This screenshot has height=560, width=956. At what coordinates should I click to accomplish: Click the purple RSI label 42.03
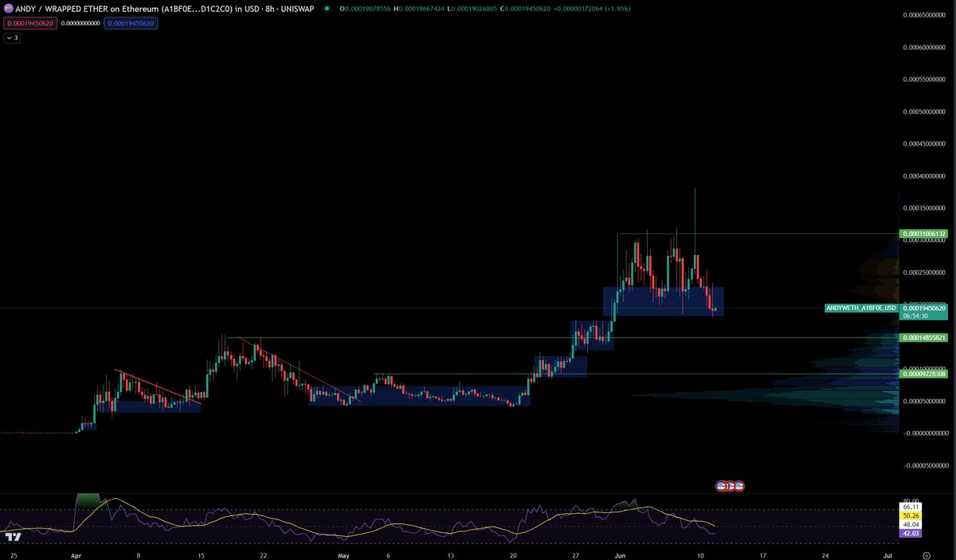tap(911, 534)
